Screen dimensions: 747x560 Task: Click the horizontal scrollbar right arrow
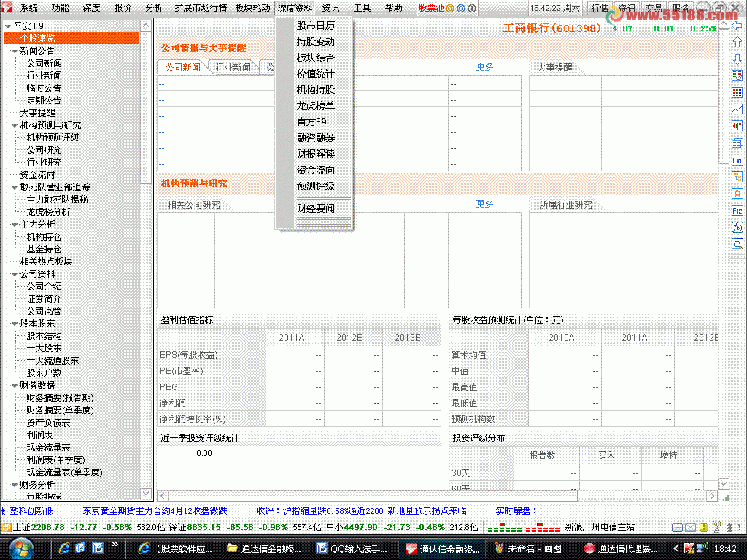pyautogui.click(x=712, y=496)
